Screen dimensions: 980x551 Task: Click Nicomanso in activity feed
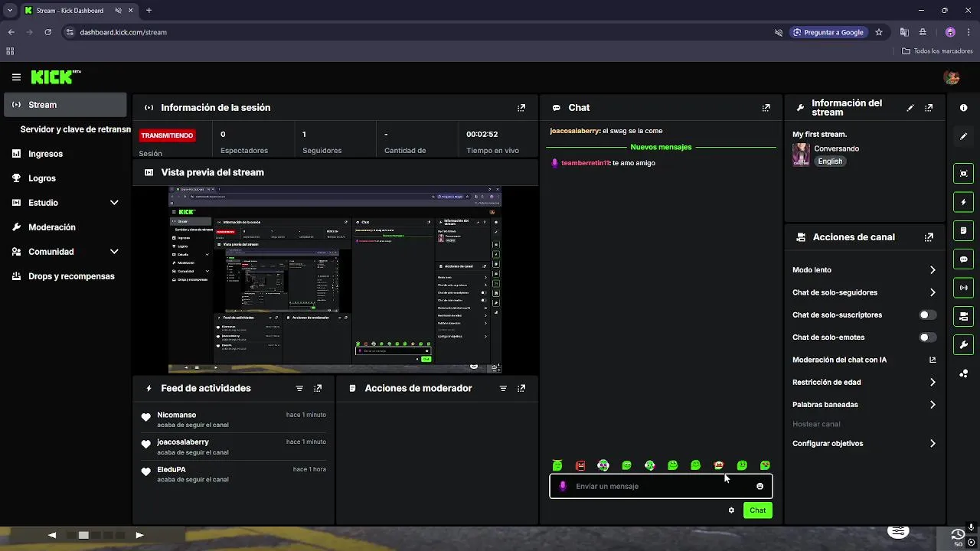pos(177,415)
